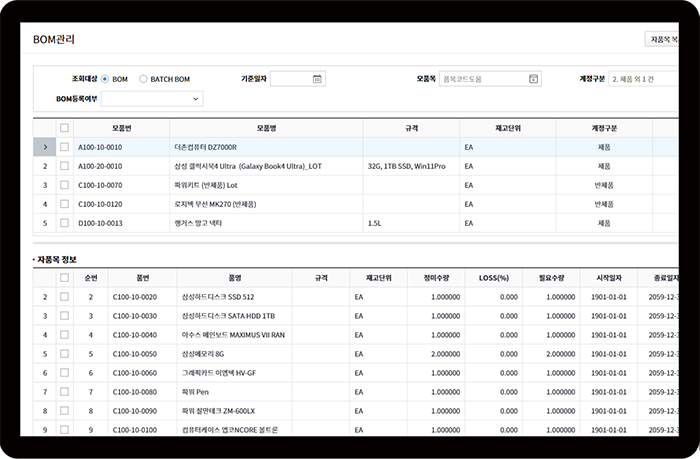The height and width of the screenshot is (459, 700).
Task: Select the BATCH BOM radio button
Action: tap(143, 79)
